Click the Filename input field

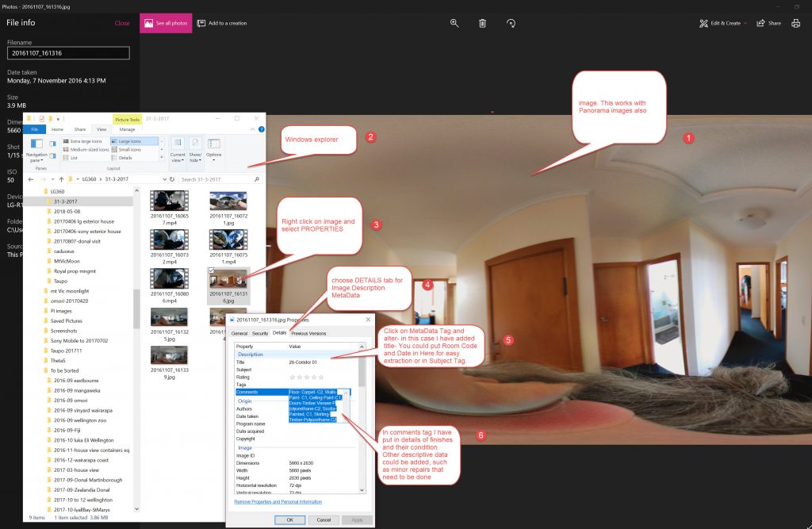68,53
